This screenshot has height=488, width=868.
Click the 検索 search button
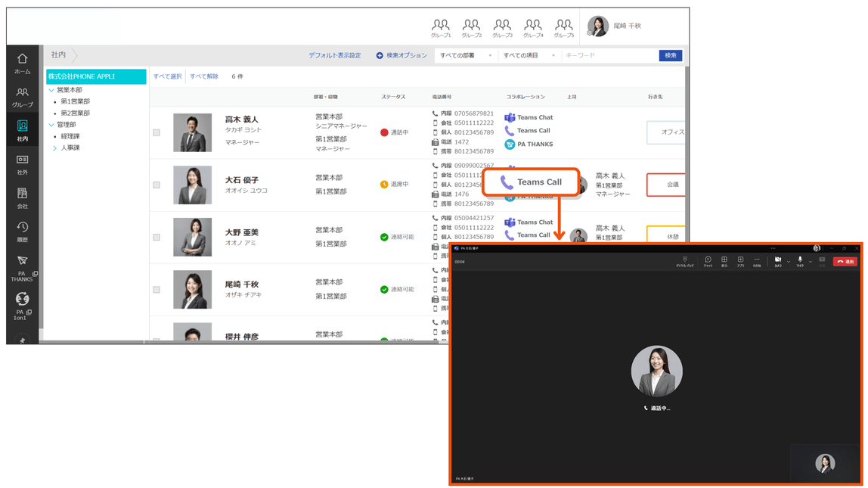671,55
